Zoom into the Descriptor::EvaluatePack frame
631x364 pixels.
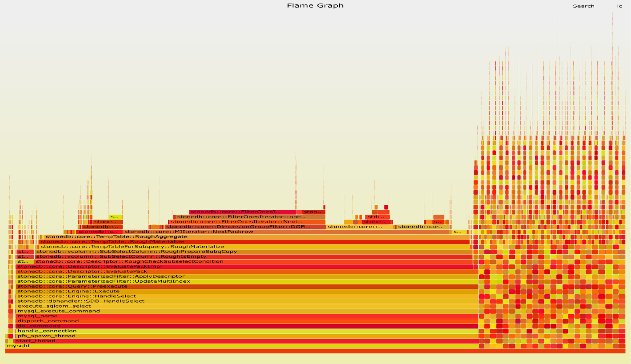click(247, 272)
